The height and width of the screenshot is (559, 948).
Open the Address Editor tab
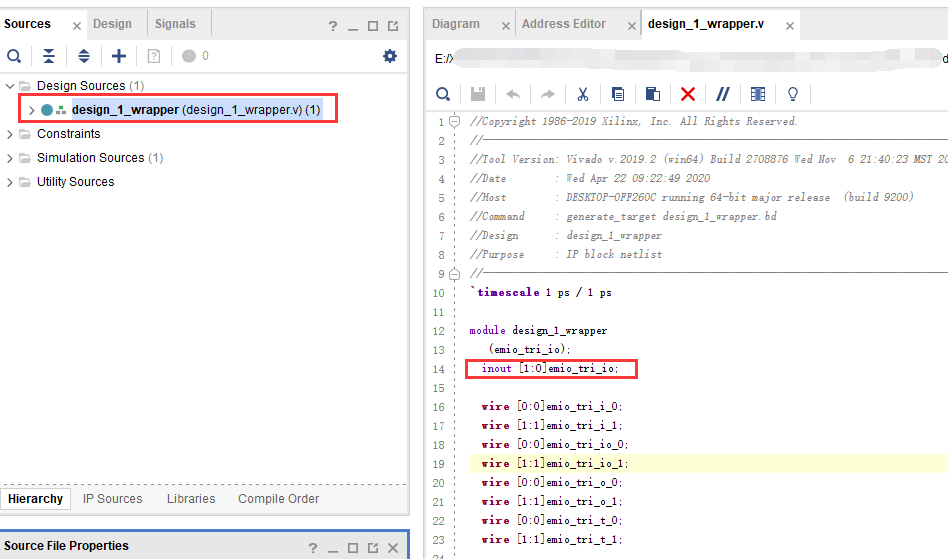563,24
